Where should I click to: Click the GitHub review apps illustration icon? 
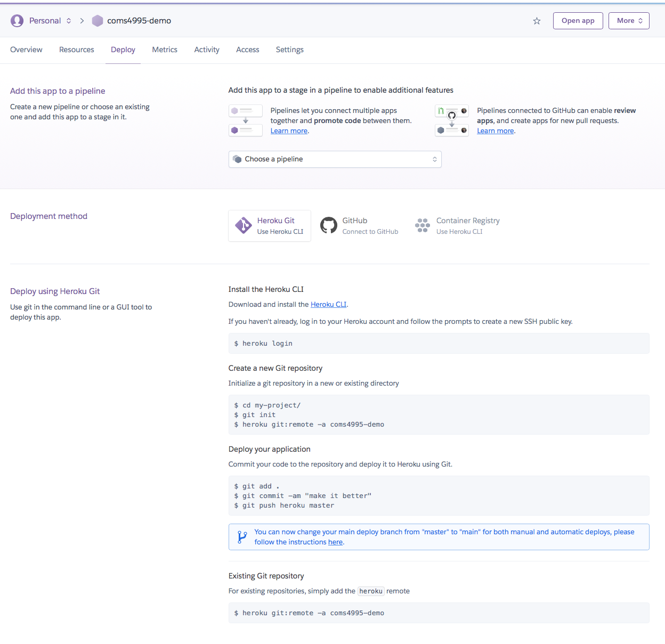(452, 120)
